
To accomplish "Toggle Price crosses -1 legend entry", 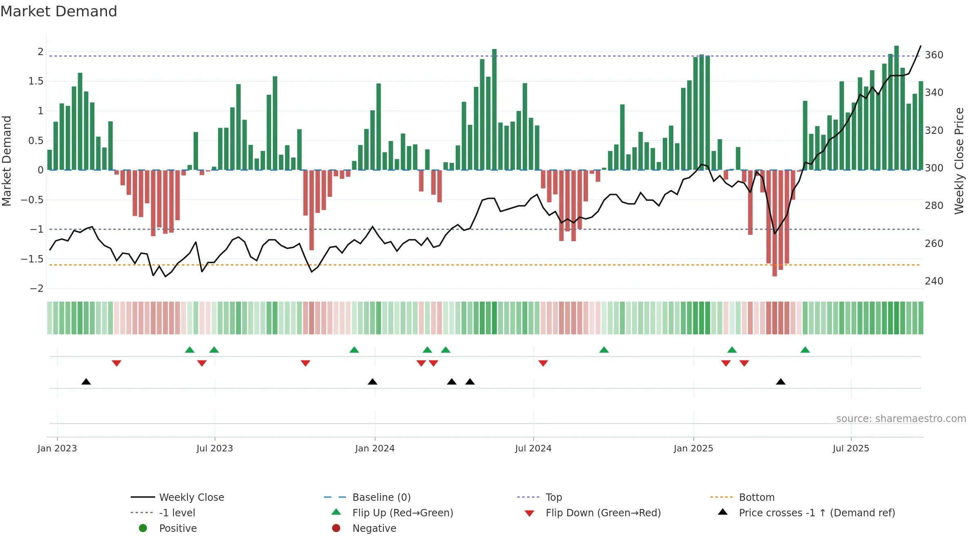I will 806,513.
